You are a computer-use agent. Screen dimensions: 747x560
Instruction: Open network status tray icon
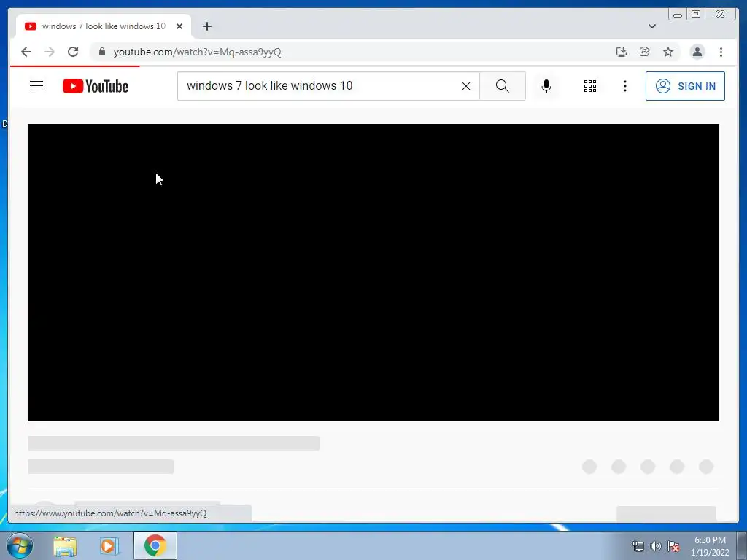tap(638, 546)
